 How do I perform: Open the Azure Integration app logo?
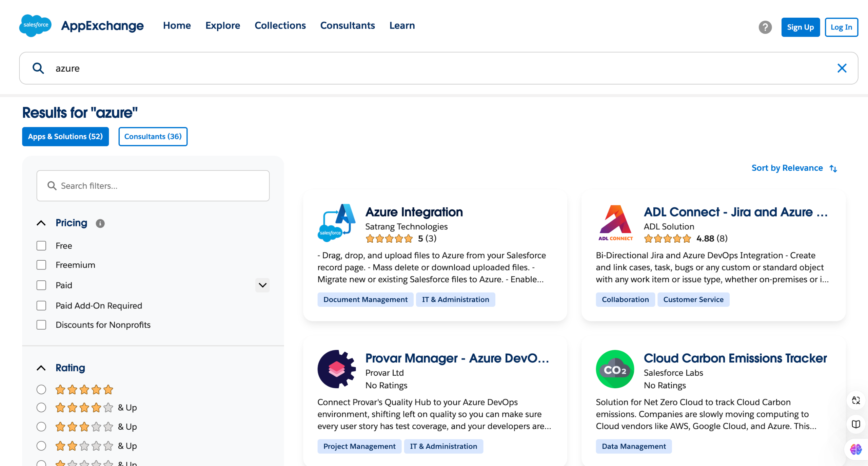point(336,223)
